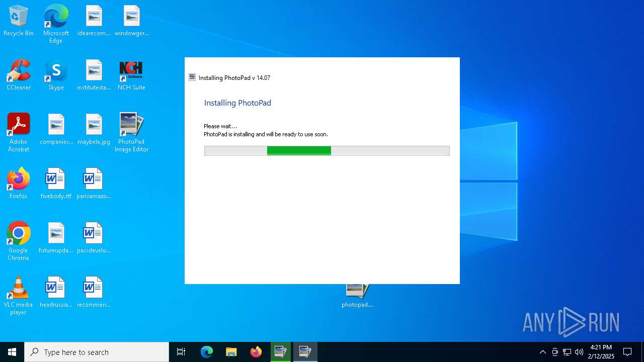644x362 pixels.
Task: Select the parisamazo... Word document
Action: pos(94,184)
